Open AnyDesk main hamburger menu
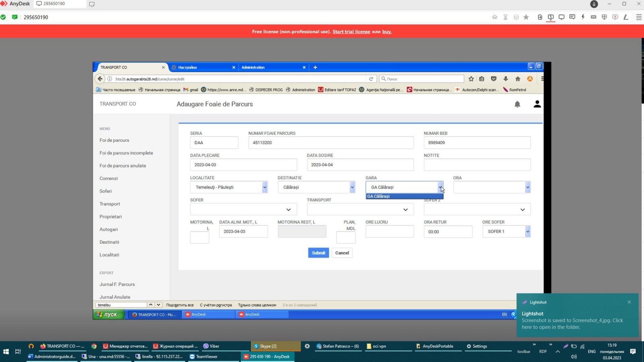Image resolution: width=644 pixels, height=362 pixels. click(x=639, y=17)
